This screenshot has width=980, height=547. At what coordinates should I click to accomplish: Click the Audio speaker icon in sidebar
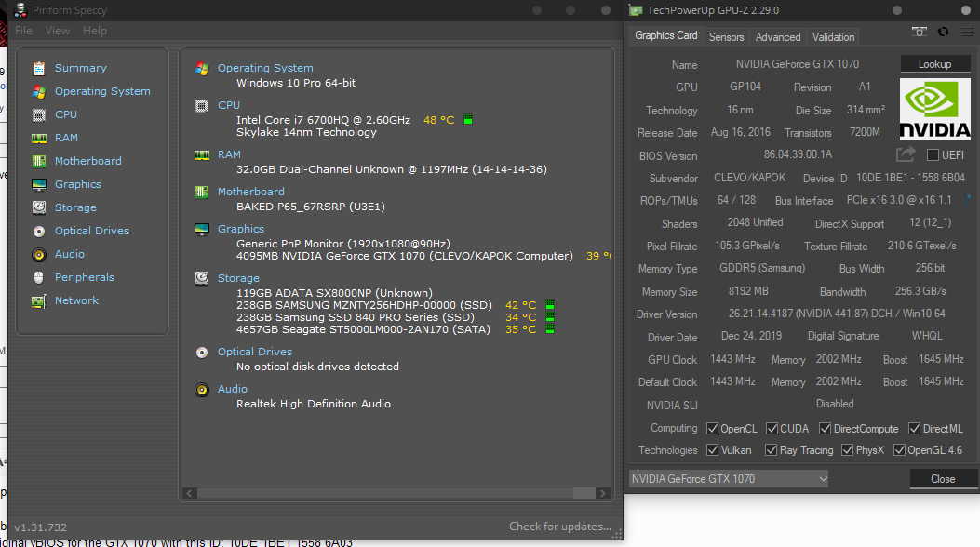coord(39,254)
